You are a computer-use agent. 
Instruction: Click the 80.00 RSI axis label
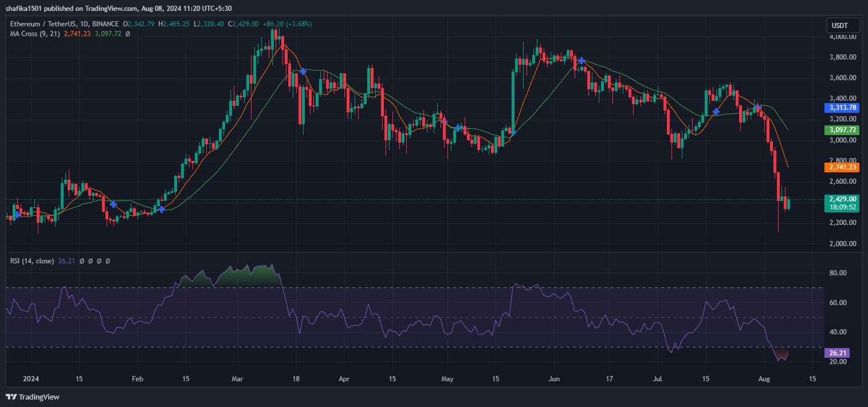838,273
